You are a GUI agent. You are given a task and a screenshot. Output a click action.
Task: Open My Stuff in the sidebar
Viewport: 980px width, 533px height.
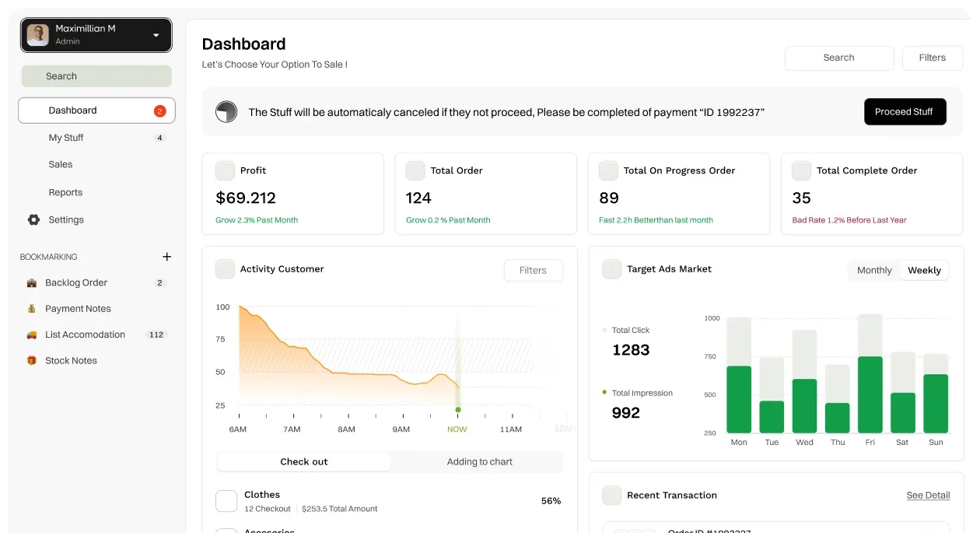(x=66, y=138)
